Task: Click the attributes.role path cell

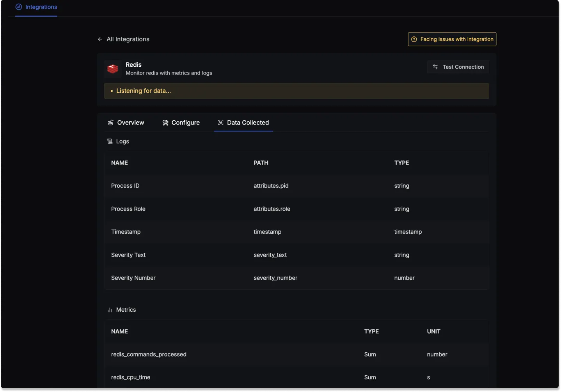Action: coord(272,209)
